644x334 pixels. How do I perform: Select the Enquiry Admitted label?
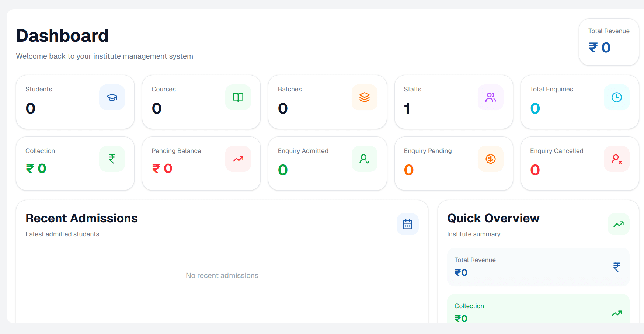coord(303,151)
